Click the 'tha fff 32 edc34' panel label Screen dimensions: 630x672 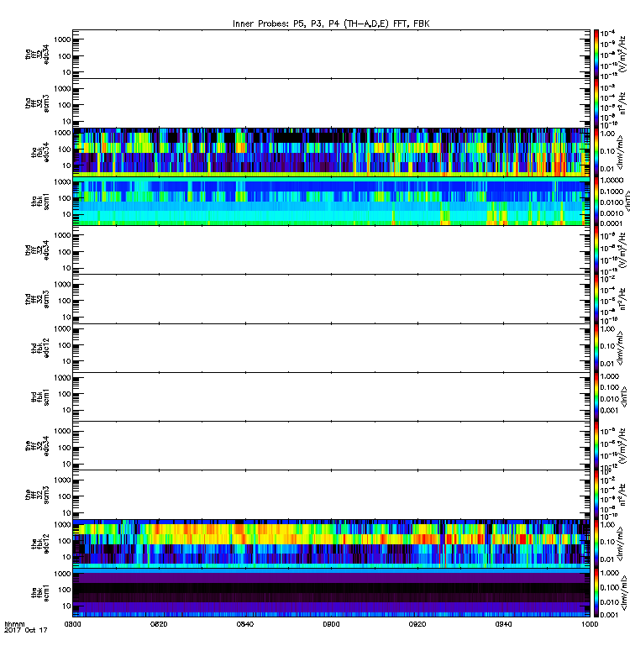point(37,54)
